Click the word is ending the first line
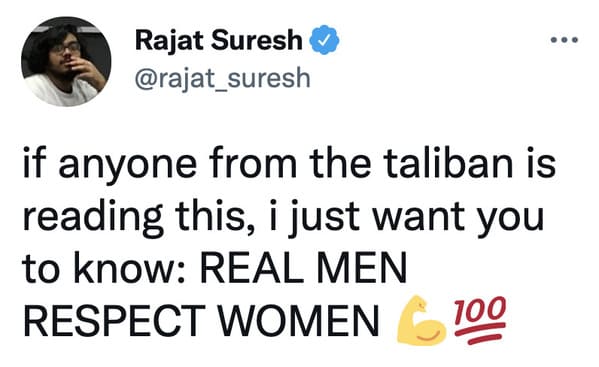 pos(541,163)
